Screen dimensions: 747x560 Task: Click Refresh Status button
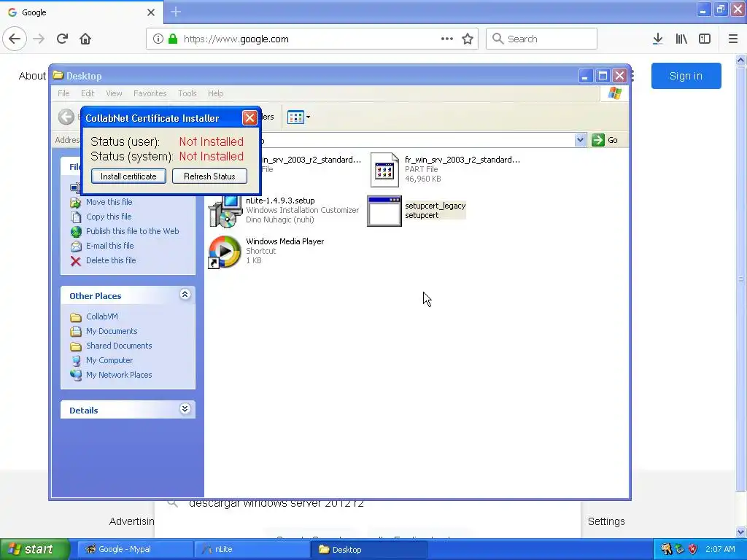pyautogui.click(x=209, y=176)
